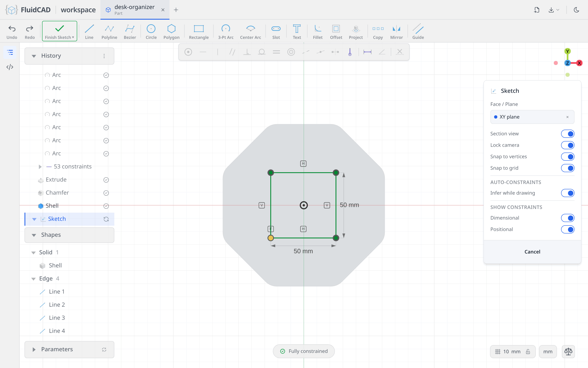
Task: Activate the Rectangle tool
Action: (198, 32)
